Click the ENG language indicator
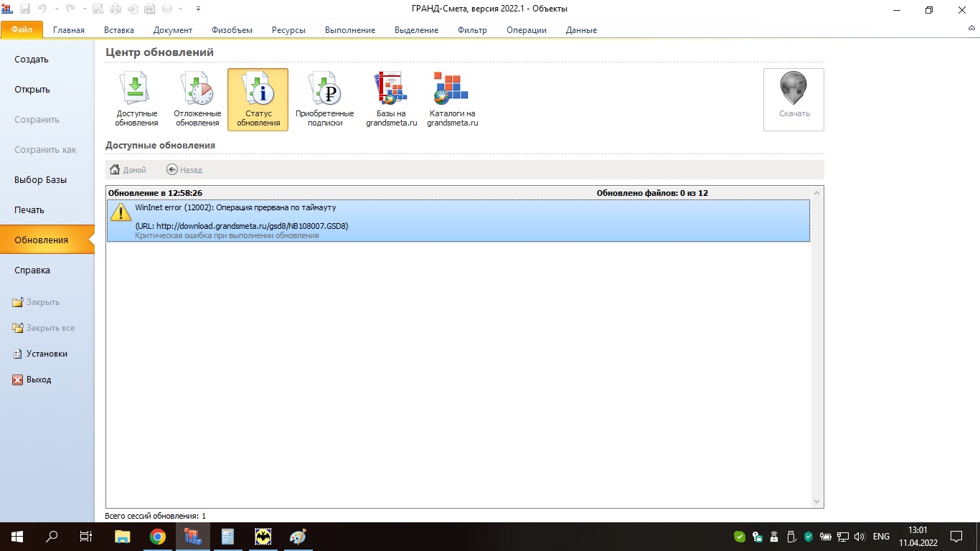Viewport: 980px width, 551px height. (881, 536)
